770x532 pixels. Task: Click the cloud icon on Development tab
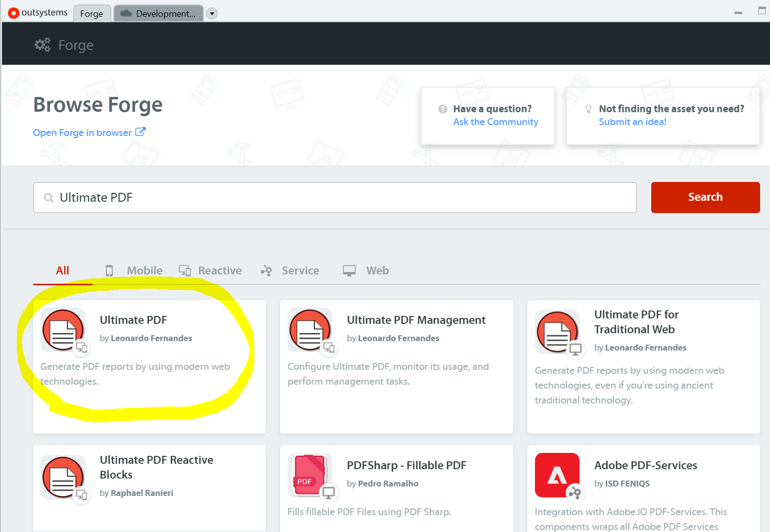126,13
